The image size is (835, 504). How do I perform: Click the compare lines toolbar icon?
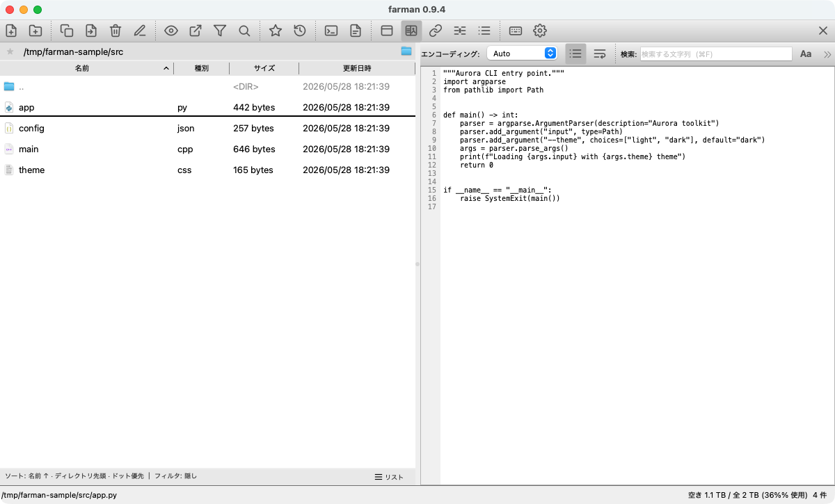pos(460,31)
